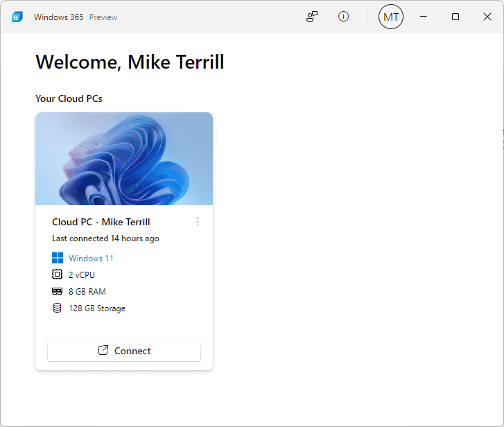
Task: Open the MT account avatar menu
Action: coord(390,17)
